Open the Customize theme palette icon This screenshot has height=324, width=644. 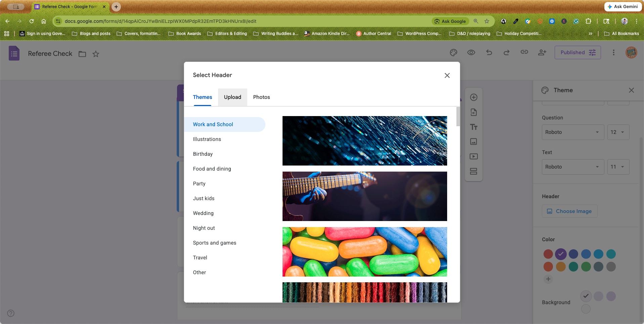coord(454,52)
